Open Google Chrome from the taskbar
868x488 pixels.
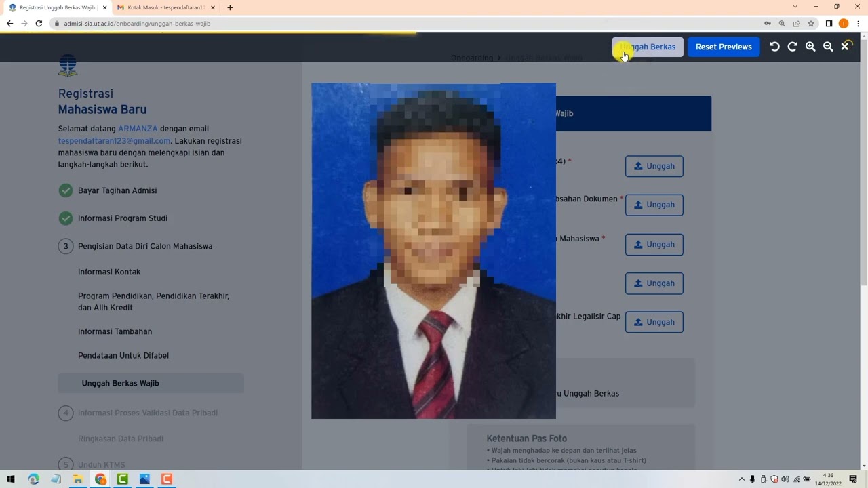[100, 479]
